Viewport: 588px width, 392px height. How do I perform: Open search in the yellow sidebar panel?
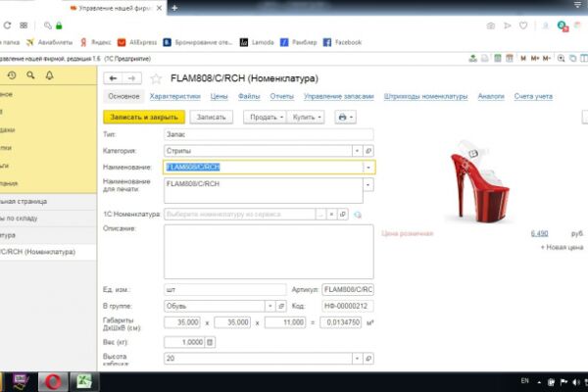tap(30, 75)
